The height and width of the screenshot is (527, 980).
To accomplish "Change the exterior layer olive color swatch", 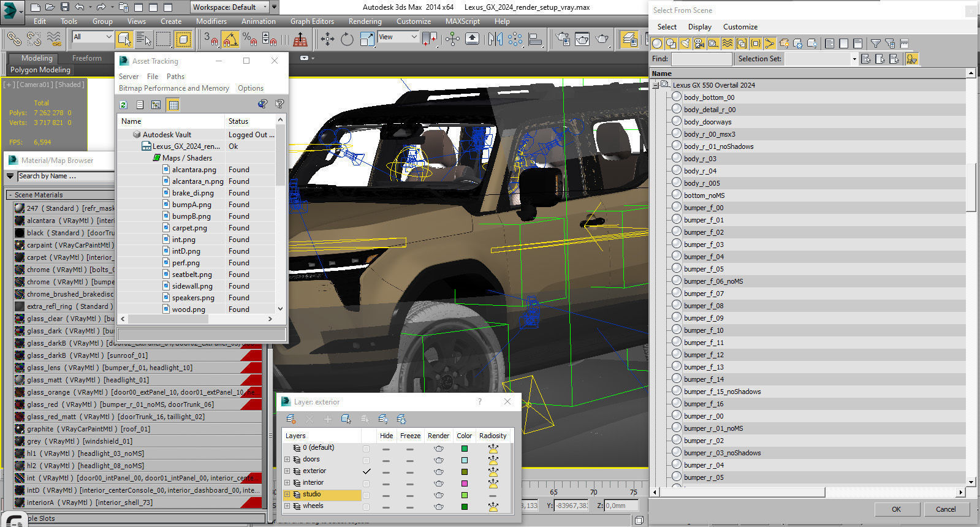I will (464, 472).
